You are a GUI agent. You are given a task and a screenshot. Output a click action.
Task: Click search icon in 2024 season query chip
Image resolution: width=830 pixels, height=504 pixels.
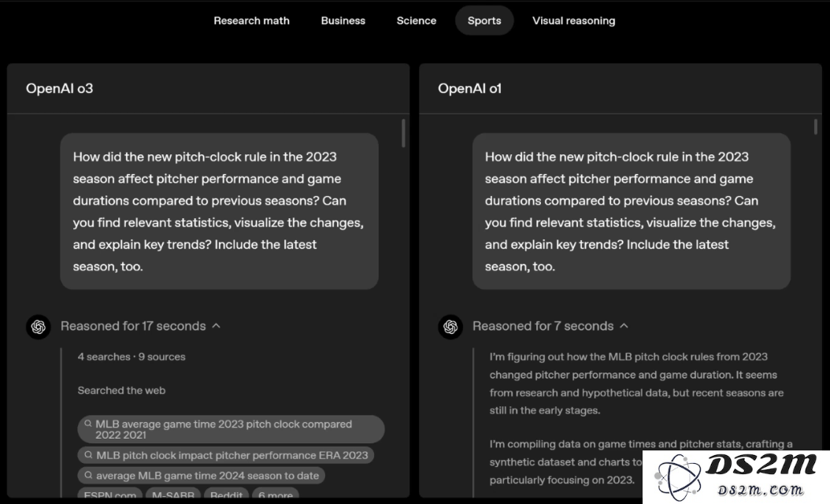click(x=88, y=476)
